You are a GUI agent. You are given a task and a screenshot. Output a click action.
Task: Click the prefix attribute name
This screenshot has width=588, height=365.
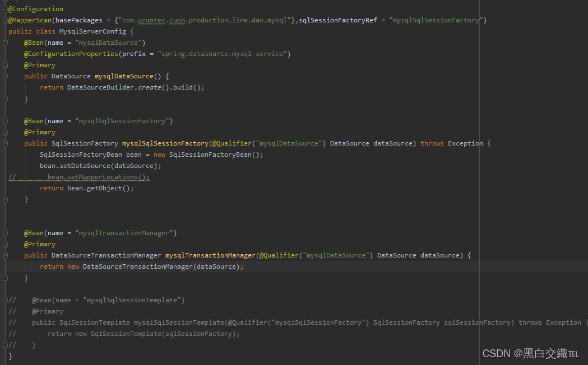(134, 54)
